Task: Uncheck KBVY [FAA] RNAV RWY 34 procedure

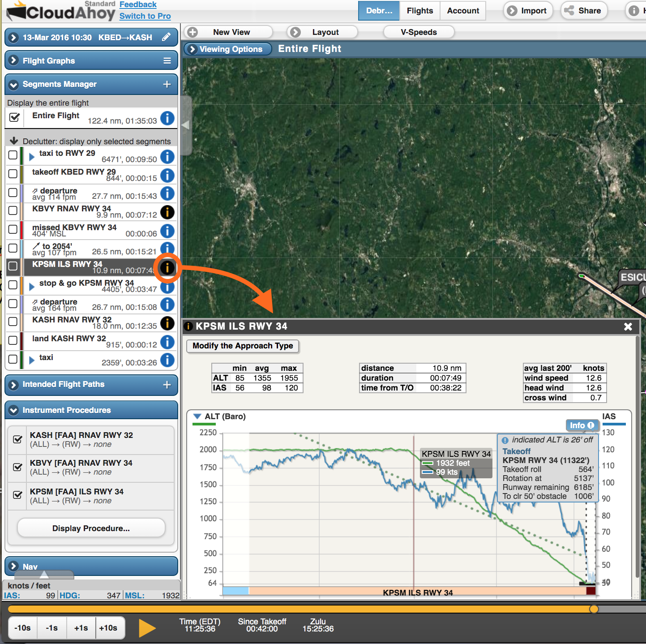Action: (18, 467)
